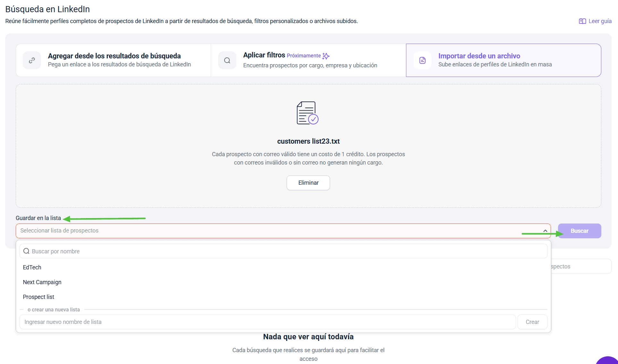Click the purple chat bubble at bottom corner
This screenshot has height=364, width=618.
(608, 360)
